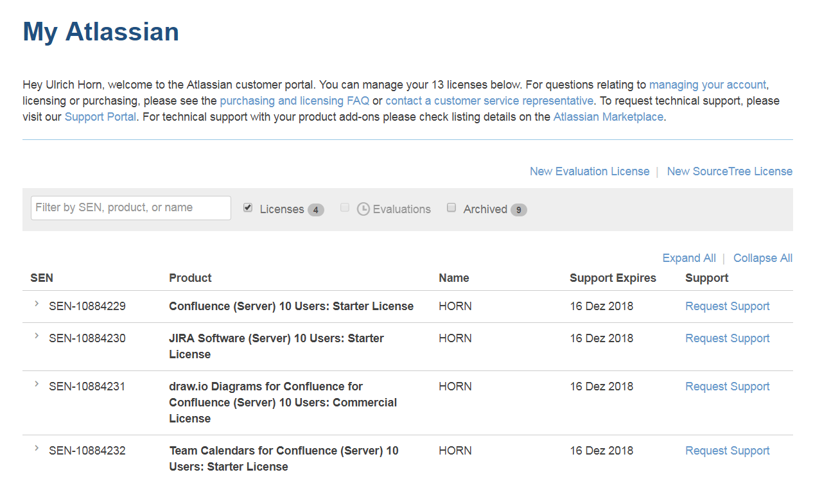Click the Archived count badge
This screenshot has height=504, width=822.
tap(519, 210)
